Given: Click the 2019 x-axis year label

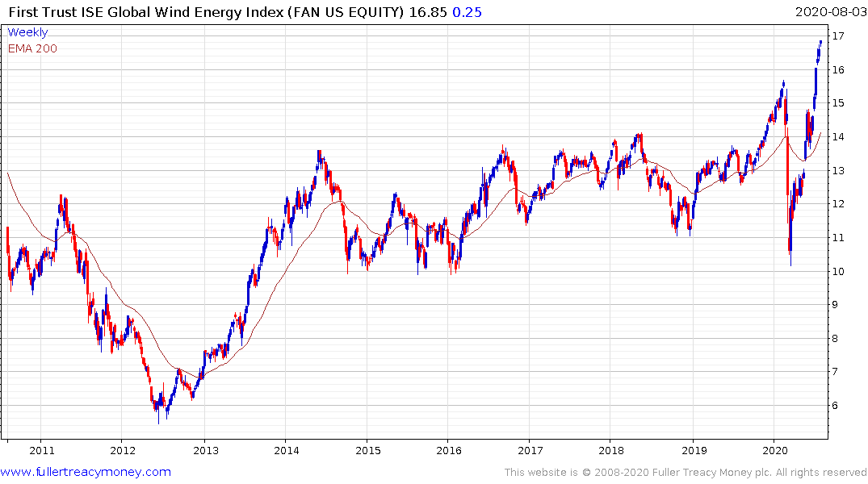Looking at the screenshot, I should (x=694, y=450).
